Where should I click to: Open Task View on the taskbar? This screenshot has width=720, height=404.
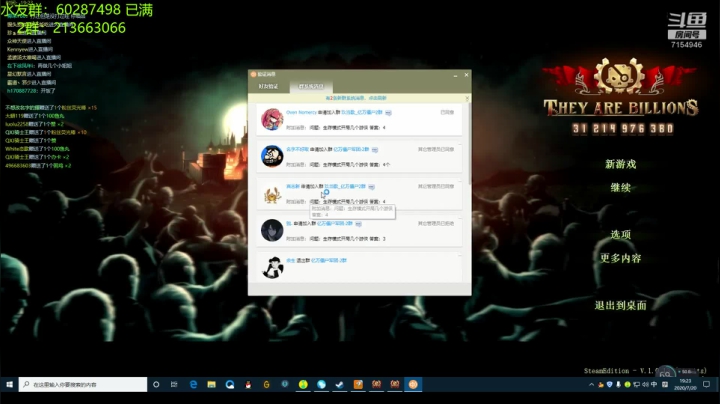pos(174,384)
